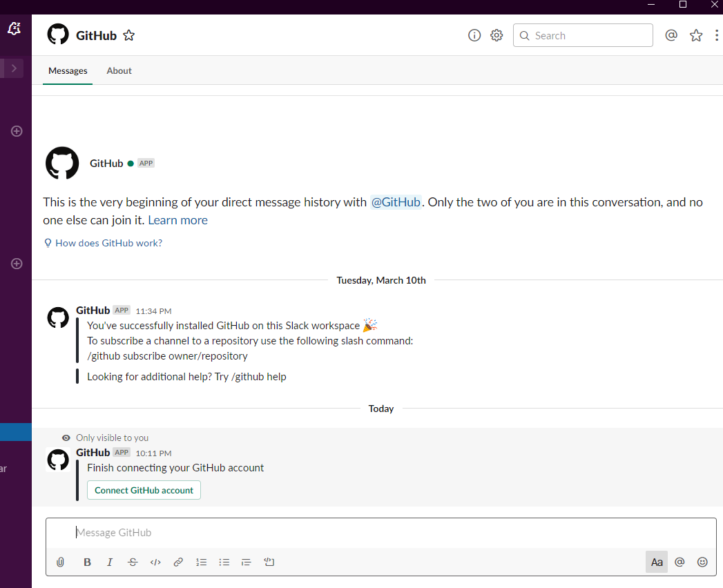
Task: Show starred items icon in header
Action: pyautogui.click(x=696, y=35)
